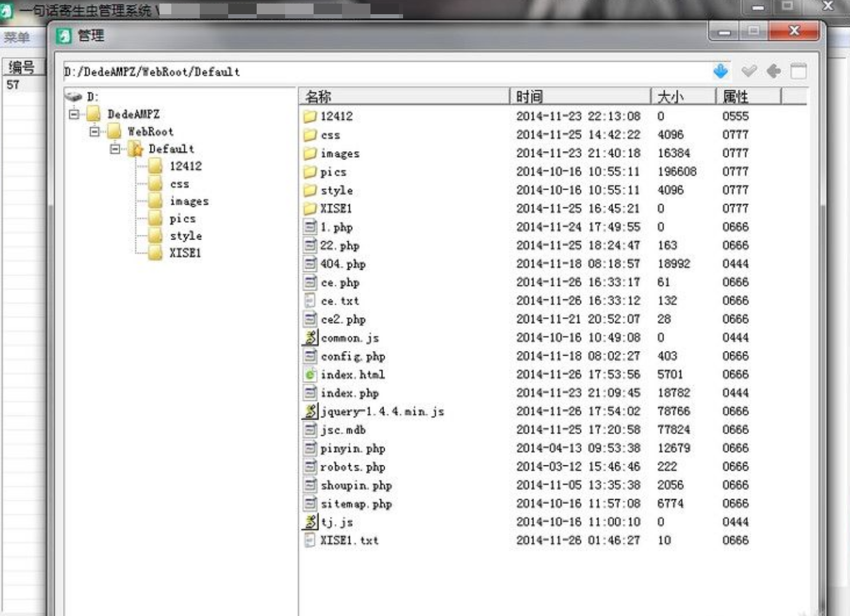The width and height of the screenshot is (850, 616).
Task: Select the ce.php file name
Action: [340, 282]
